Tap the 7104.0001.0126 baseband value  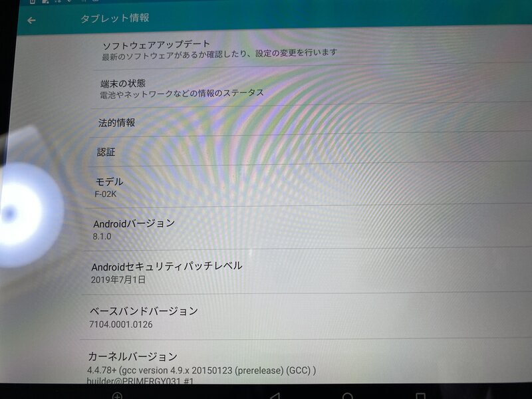pyautogui.click(x=120, y=325)
